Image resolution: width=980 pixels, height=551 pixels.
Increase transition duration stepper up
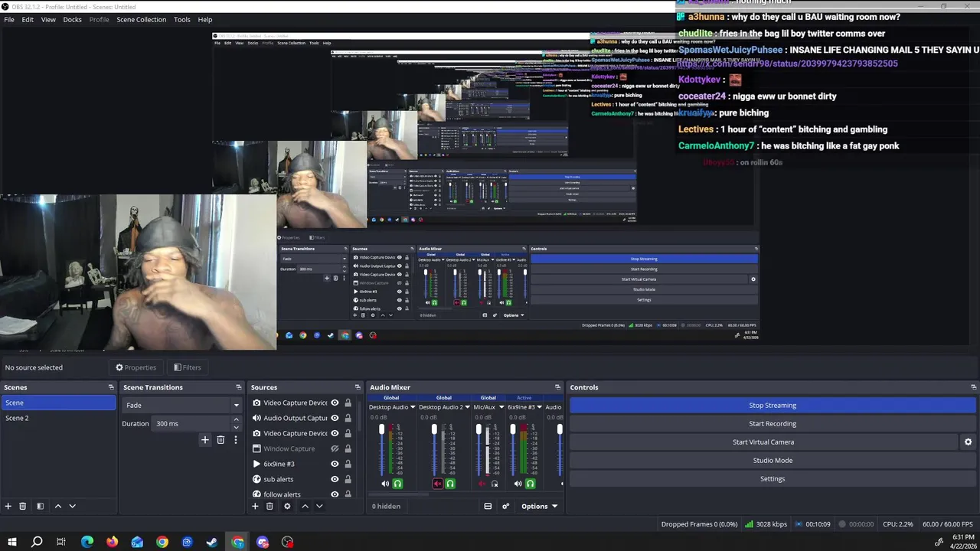click(x=236, y=420)
